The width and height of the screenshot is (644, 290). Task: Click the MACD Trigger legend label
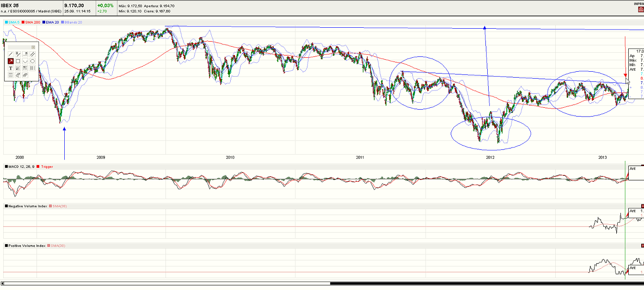[x=48, y=167]
